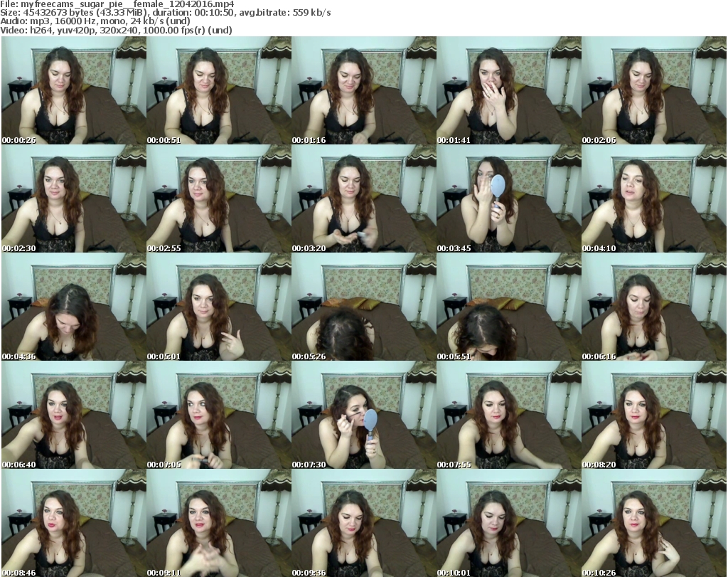Open the frame at 00:09:11
This screenshot has height=577, width=728.
[219, 524]
